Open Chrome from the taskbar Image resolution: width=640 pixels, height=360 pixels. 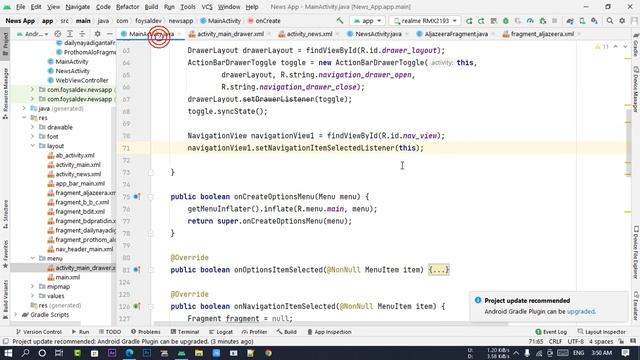click(x=268, y=353)
